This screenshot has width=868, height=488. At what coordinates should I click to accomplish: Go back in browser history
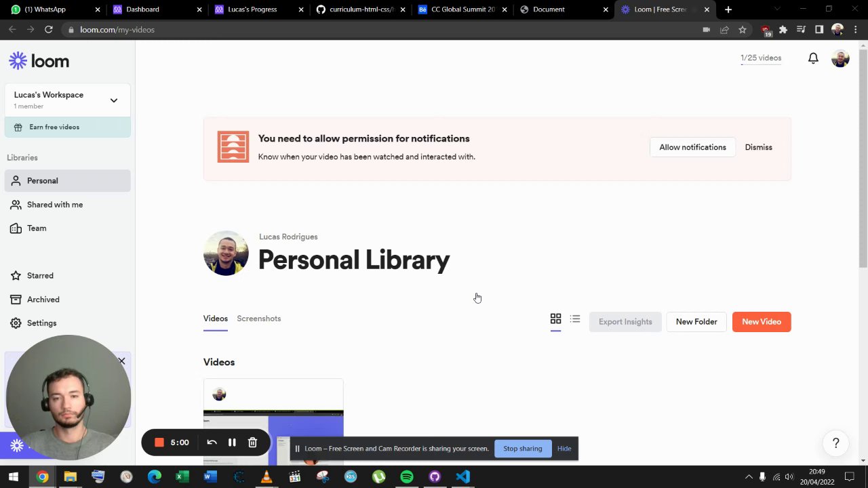[12, 30]
